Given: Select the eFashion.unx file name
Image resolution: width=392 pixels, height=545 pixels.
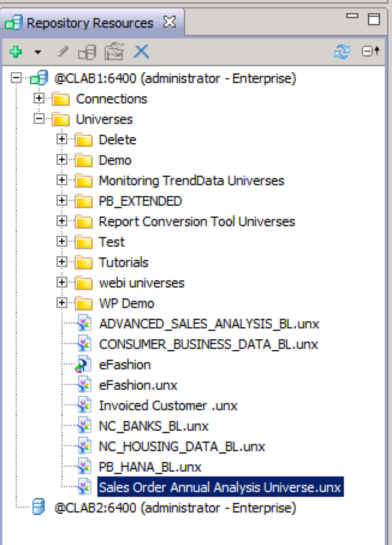Looking at the screenshot, I should pyautogui.click(x=138, y=385).
